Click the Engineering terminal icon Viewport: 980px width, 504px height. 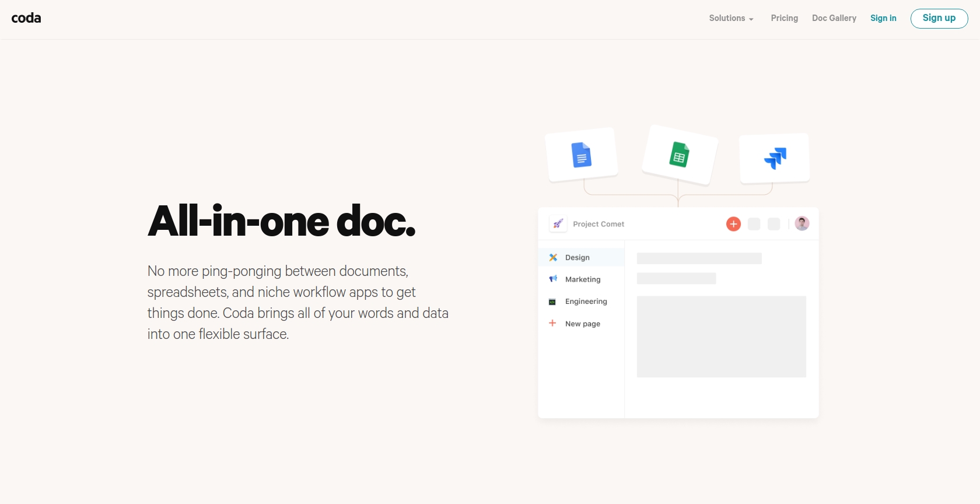552,302
